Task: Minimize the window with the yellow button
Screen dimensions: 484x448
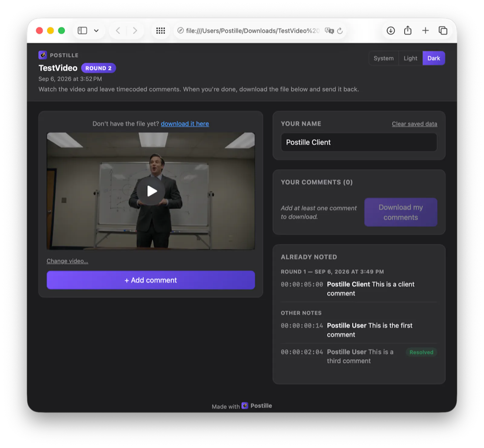Action: pos(51,31)
